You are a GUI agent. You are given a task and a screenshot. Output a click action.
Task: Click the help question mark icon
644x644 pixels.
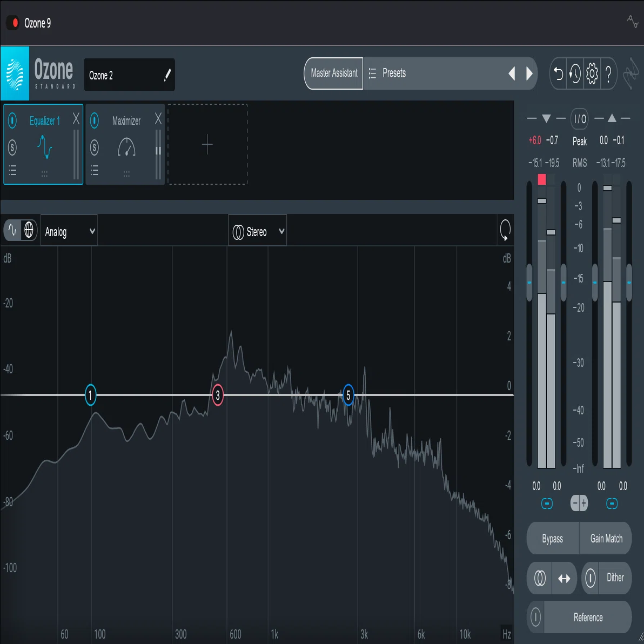(609, 73)
